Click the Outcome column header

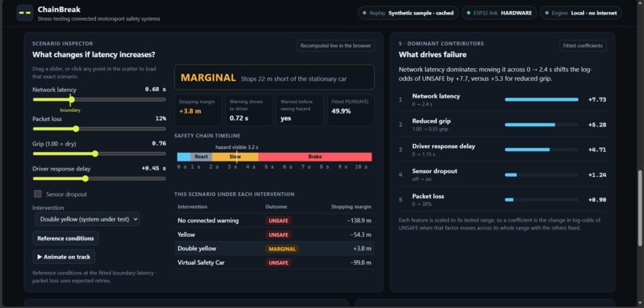click(276, 207)
